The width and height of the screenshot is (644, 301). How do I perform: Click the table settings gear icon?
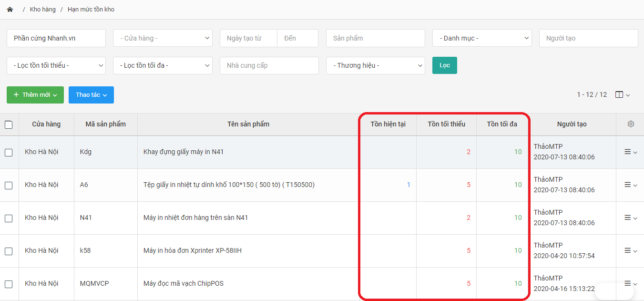pos(631,124)
